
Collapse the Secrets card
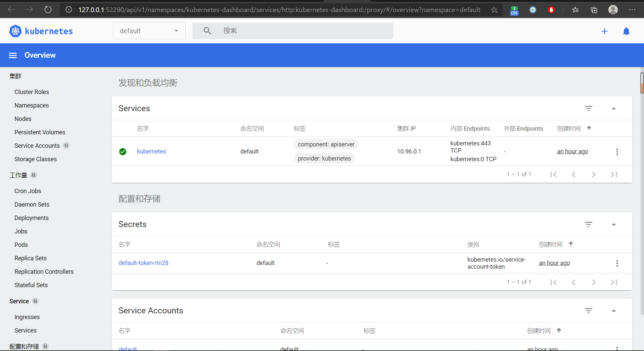(x=614, y=224)
